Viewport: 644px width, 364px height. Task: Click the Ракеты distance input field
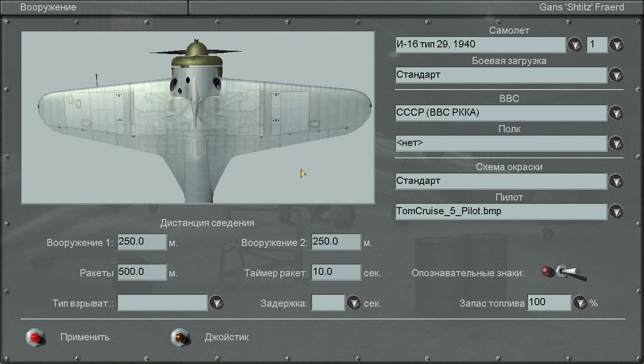142,272
